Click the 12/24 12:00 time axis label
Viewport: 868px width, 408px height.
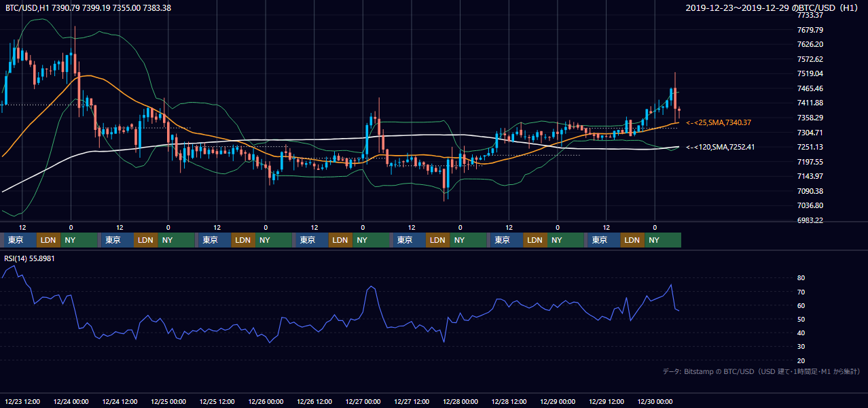[120, 402]
